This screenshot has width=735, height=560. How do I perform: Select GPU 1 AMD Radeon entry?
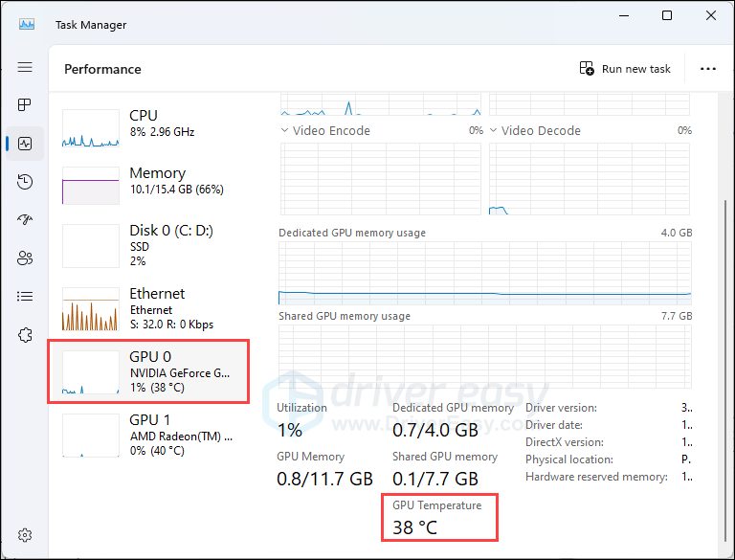coord(148,433)
